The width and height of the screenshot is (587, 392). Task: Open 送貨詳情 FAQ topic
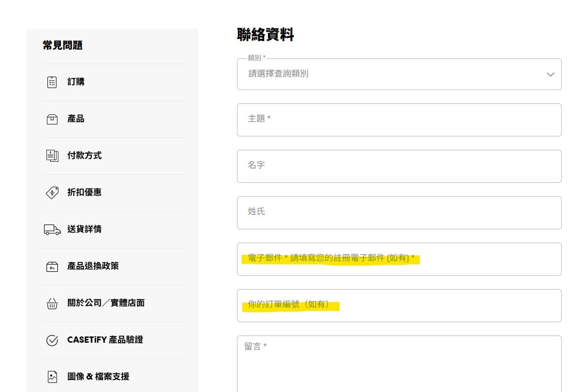tap(114, 229)
